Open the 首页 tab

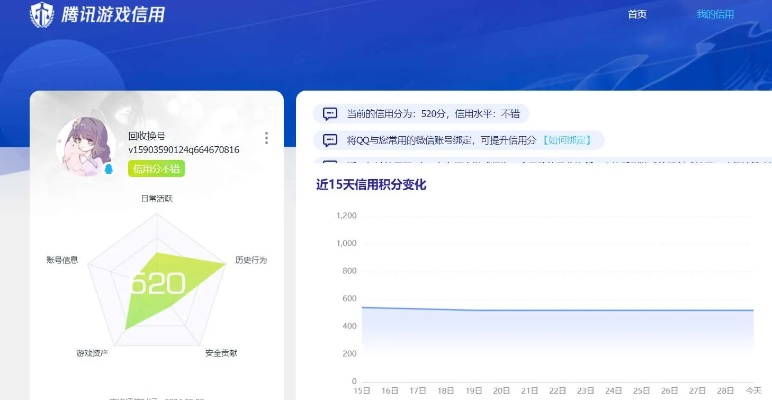coord(637,14)
